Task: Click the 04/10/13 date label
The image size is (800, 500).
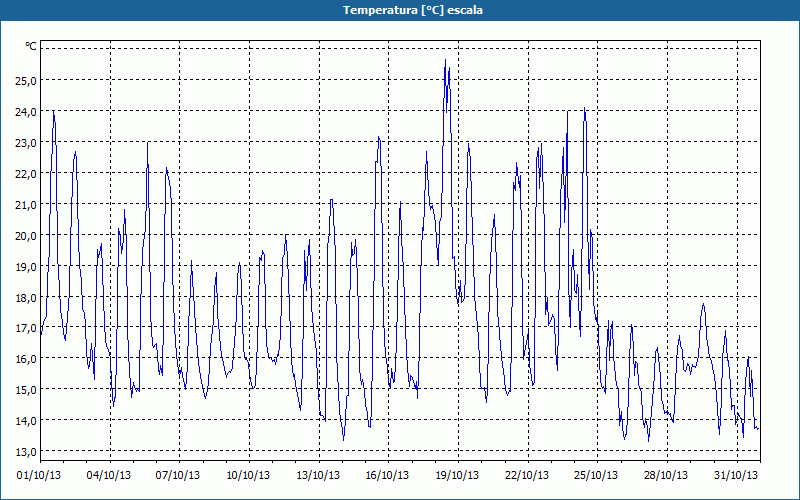Action: pyautogui.click(x=109, y=475)
